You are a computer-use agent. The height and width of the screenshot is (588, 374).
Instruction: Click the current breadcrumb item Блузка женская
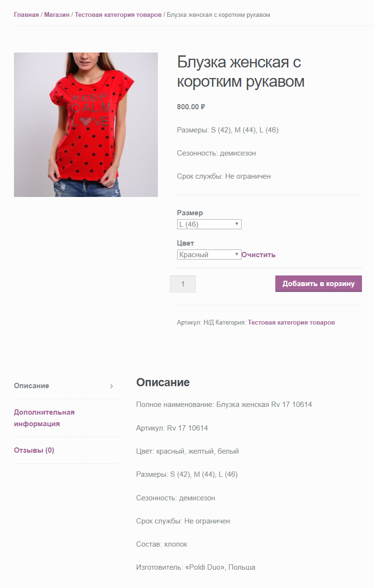coord(219,15)
